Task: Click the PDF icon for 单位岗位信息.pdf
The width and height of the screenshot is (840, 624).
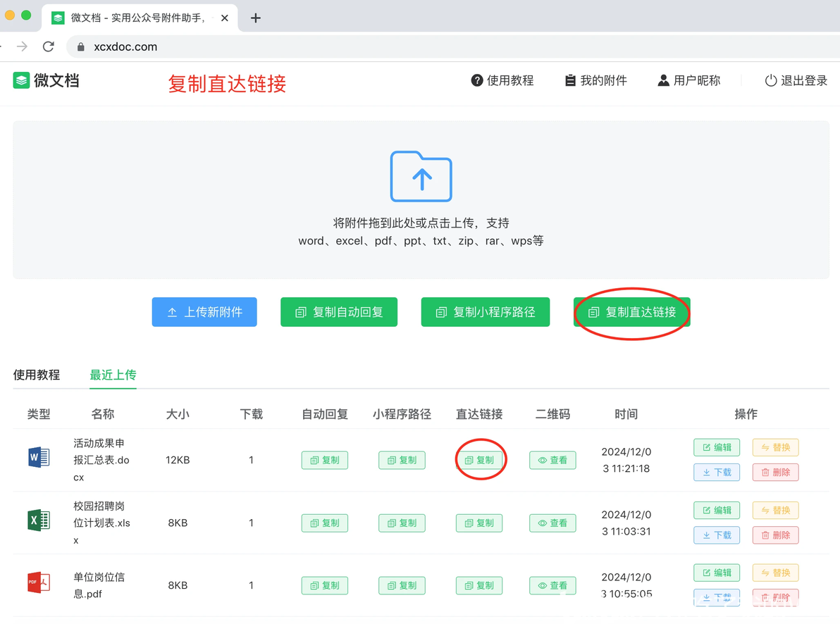Action: coord(39,582)
